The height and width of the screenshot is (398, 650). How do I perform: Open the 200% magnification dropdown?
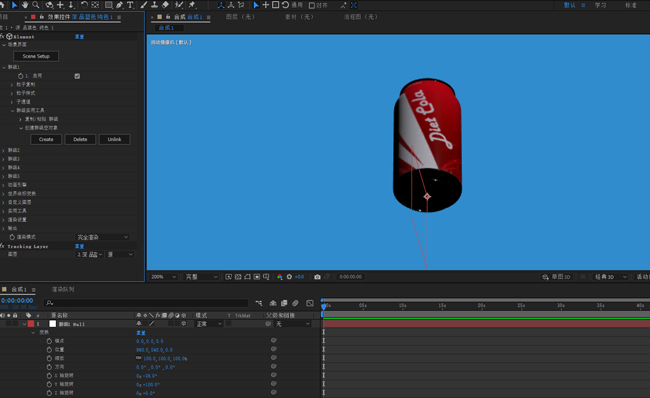pyautogui.click(x=163, y=277)
